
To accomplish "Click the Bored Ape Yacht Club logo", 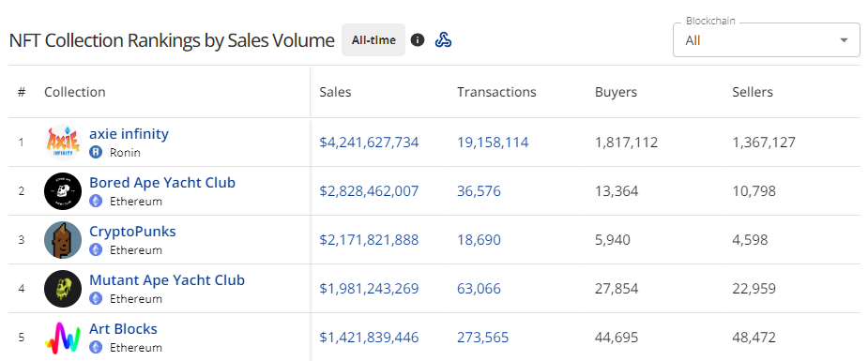I will tap(63, 191).
